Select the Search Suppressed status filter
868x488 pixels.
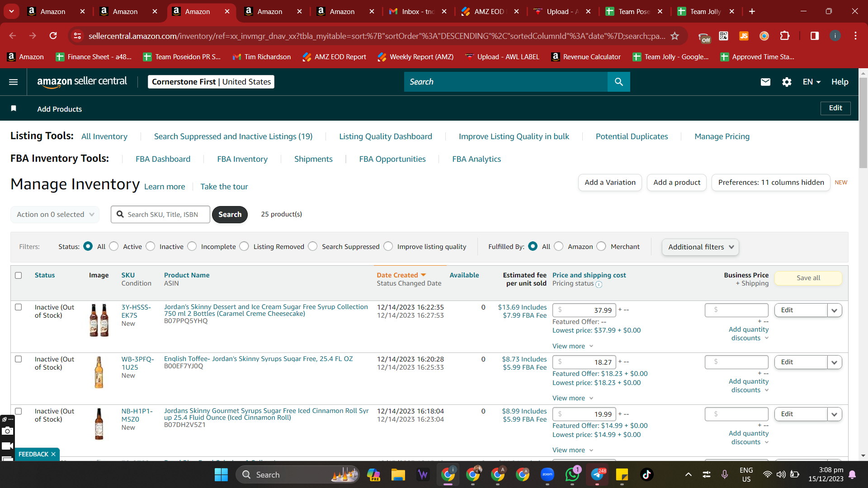[313, 246]
